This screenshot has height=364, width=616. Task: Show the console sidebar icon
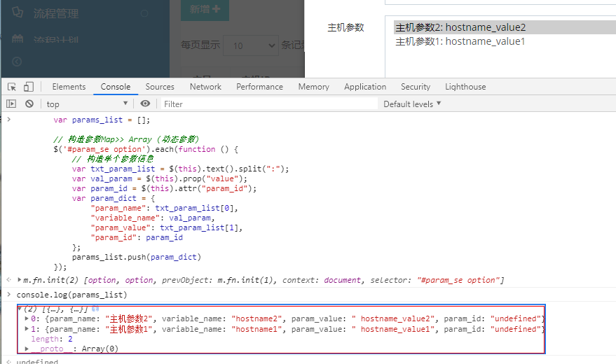11,104
